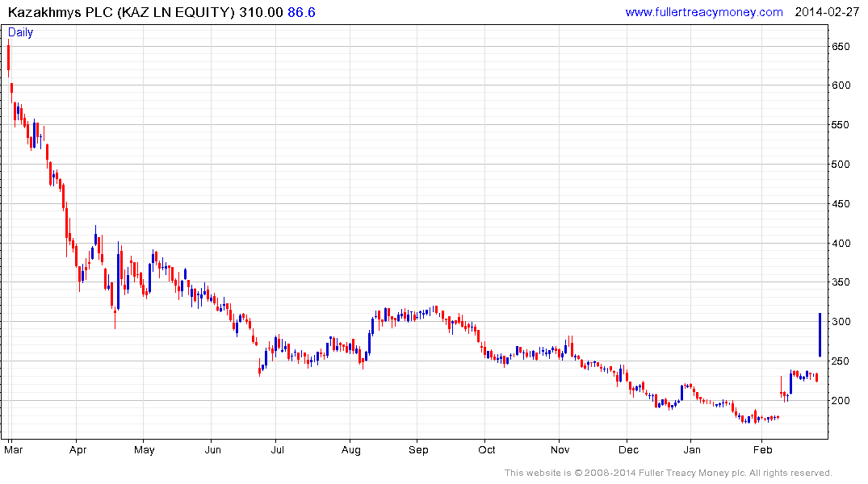Click the 400 price axis label
This screenshot has width=868, height=484.
click(841, 244)
